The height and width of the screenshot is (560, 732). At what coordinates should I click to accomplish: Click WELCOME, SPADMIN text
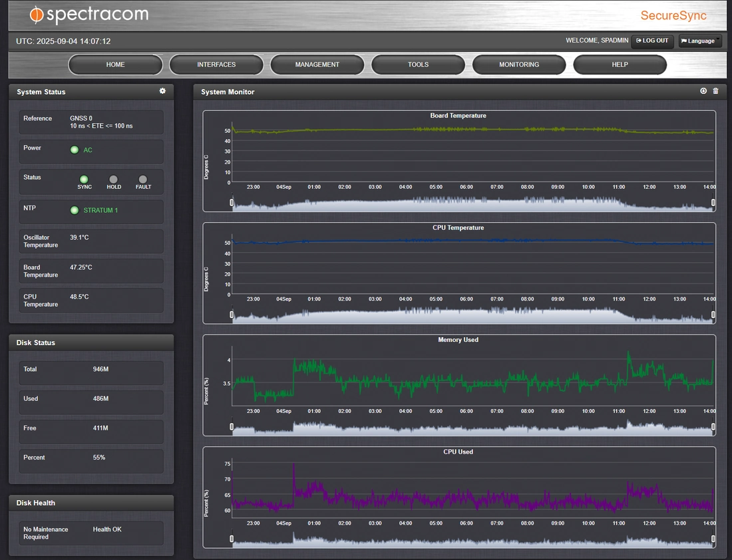coord(597,41)
